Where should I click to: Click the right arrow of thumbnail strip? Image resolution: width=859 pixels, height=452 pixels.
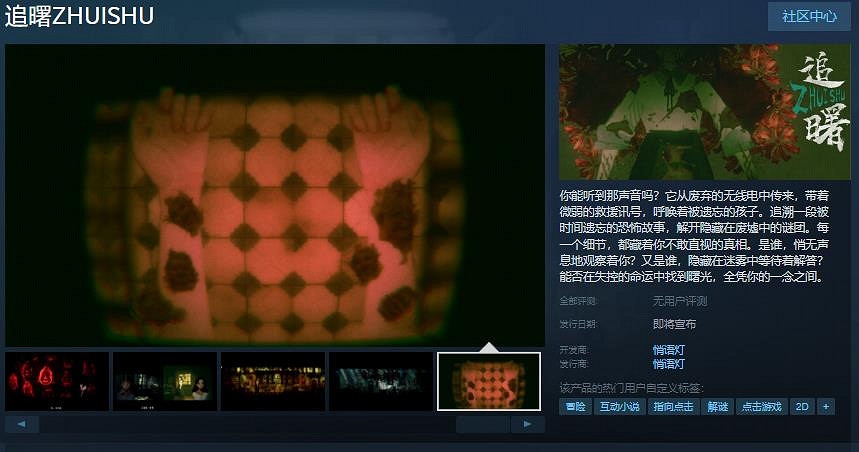[x=528, y=424]
